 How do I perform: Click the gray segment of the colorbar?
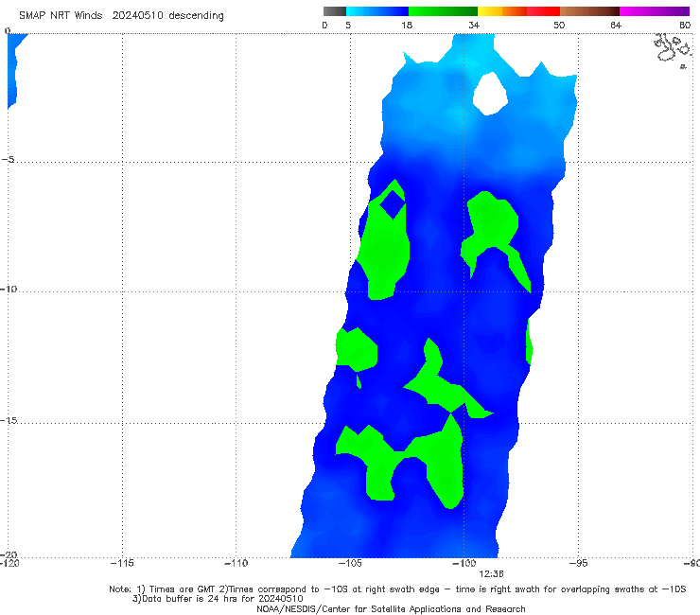point(335,11)
